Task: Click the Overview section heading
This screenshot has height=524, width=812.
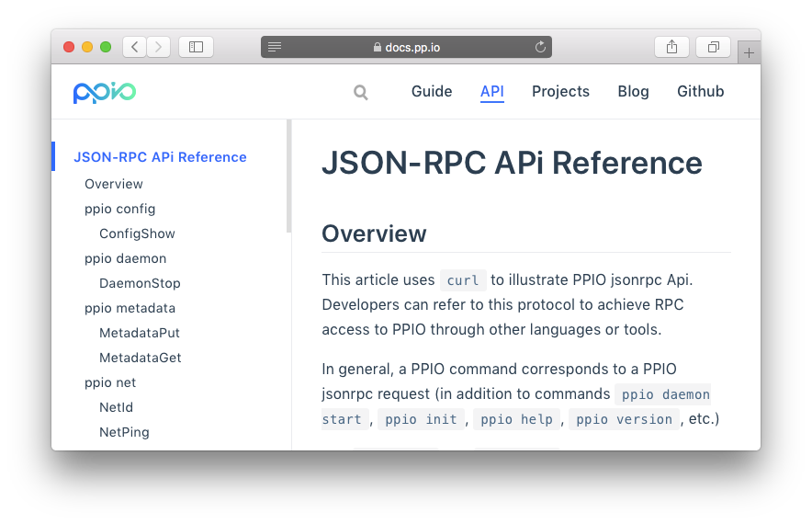Action: click(374, 234)
